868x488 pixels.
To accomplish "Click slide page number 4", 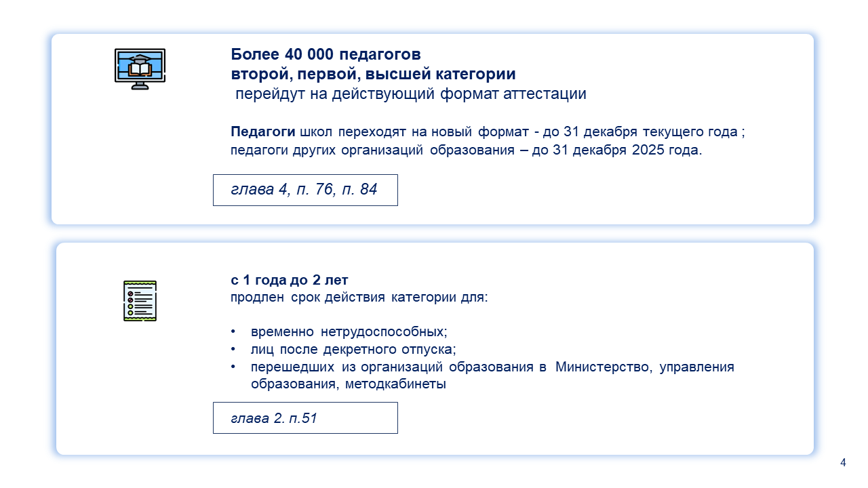I will tap(843, 463).
